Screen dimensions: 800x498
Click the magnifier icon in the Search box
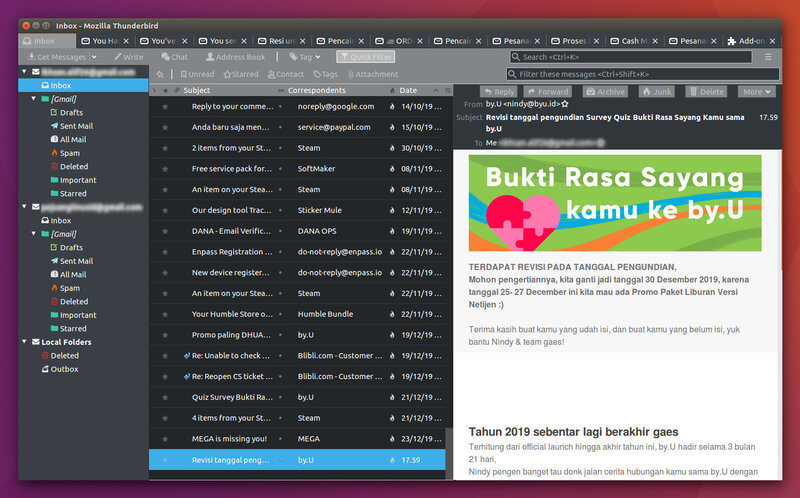pyautogui.click(x=516, y=57)
